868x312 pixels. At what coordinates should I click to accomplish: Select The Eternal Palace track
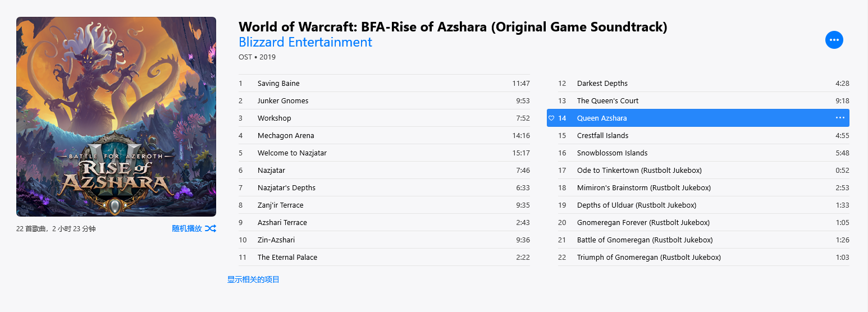tap(287, 258)
